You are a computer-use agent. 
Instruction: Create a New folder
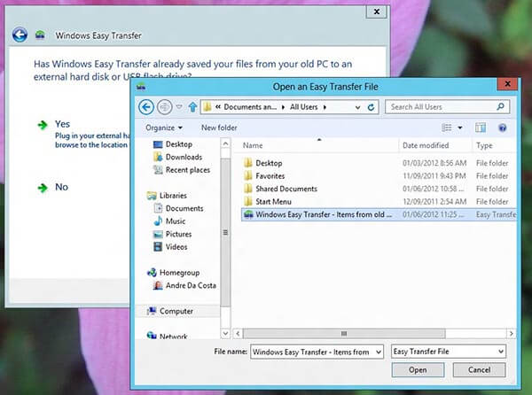click(219, 128)
